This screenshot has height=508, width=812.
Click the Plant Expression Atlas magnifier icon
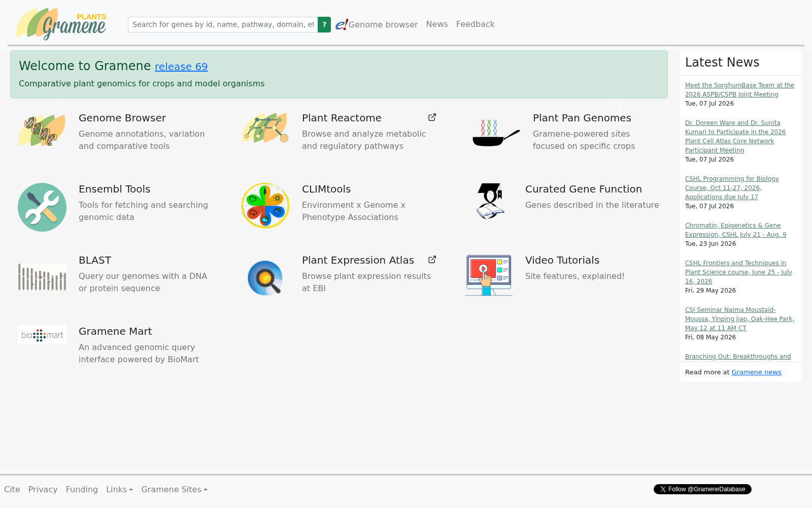(265, 277)
